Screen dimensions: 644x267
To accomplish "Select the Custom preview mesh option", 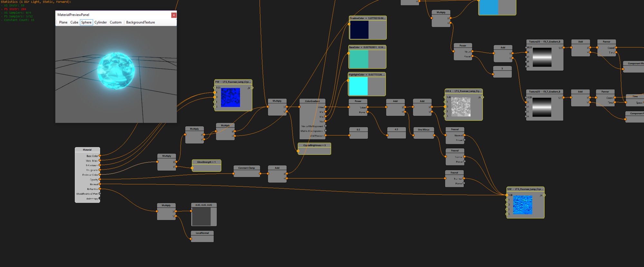I will click(116, 23).
